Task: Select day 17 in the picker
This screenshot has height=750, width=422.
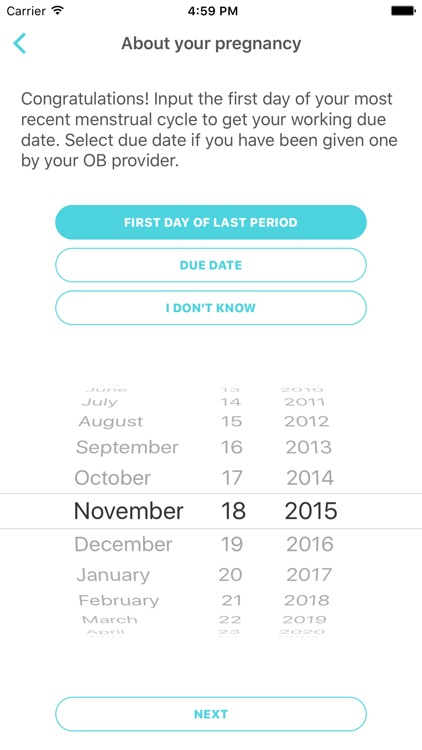Action: click(x=232, y=478)
